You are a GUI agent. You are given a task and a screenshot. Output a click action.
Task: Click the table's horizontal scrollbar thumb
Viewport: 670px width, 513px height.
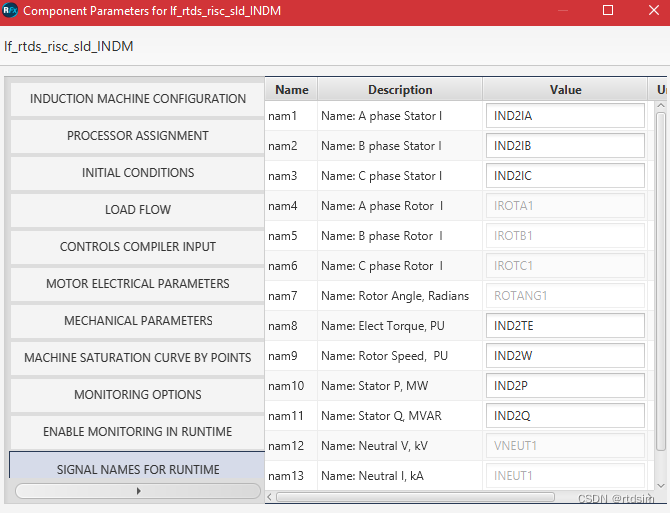coord(415,497)
